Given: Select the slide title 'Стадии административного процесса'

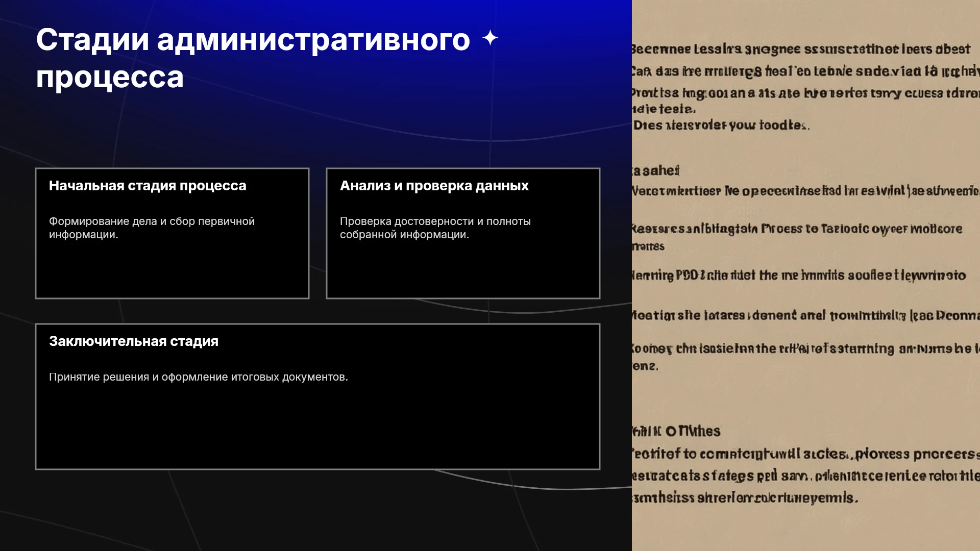Looking at the screenshot, I should coord(253,58).
